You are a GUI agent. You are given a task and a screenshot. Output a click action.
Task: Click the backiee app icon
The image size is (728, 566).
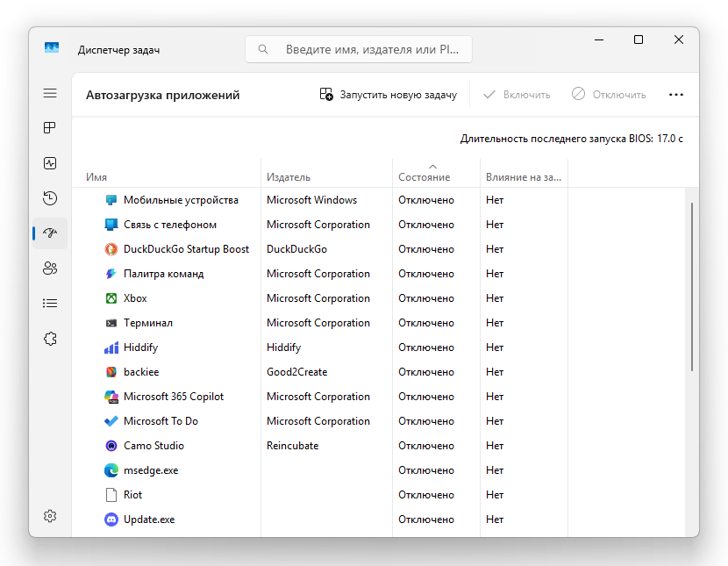pyautogui.click(x=111, y=372)
